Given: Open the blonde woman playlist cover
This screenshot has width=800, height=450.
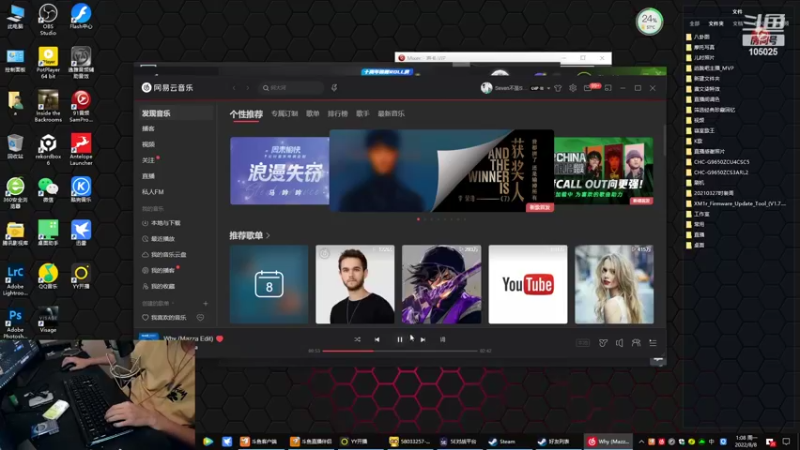Looking at the screenshot, I should pyautogui.click(x=614, y=284).
